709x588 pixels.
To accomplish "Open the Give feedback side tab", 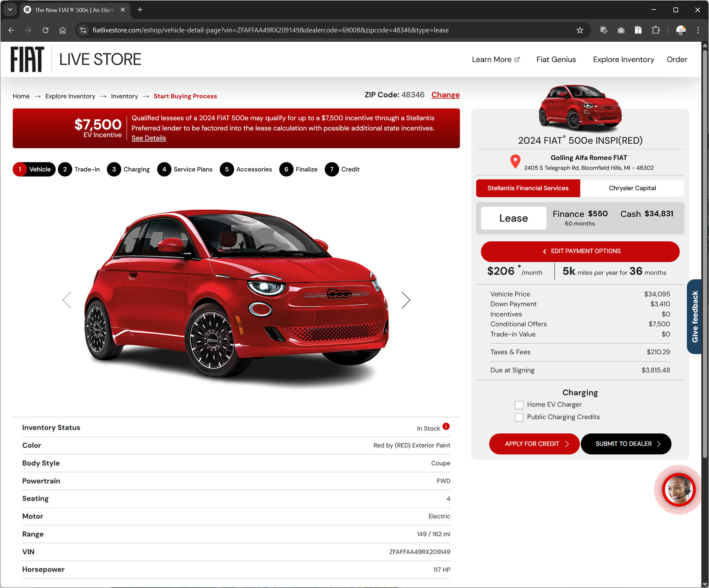I will coord(695,316).
